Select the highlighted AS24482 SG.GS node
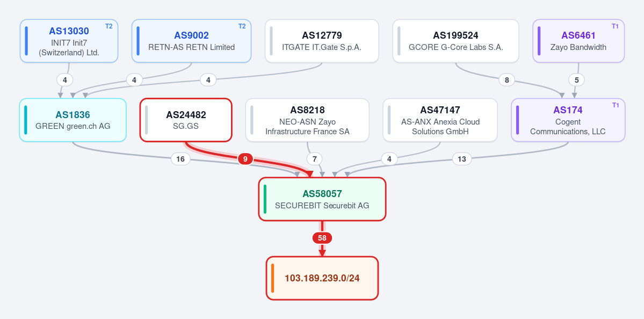644x319 pixels. point(186,120)
